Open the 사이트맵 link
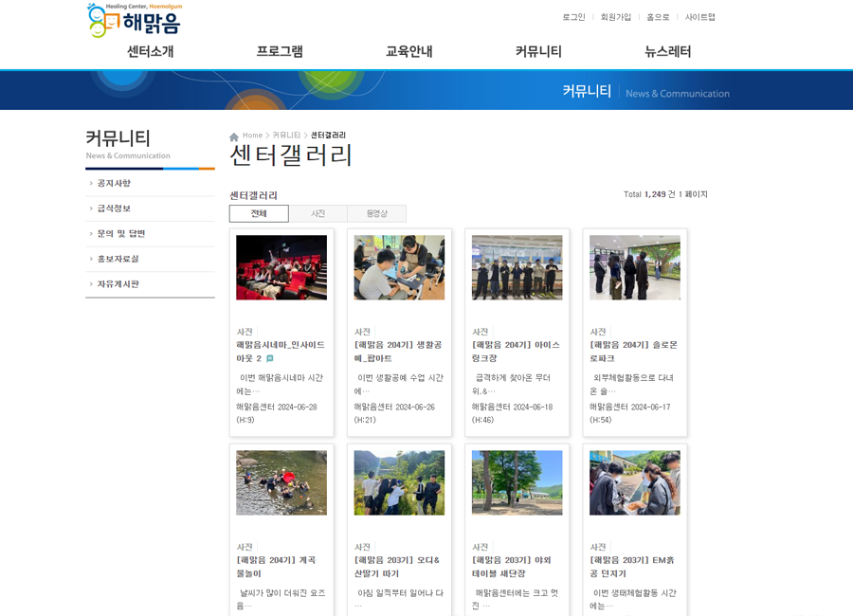Viewport: 853px width, 616px height. click(699, 17)
